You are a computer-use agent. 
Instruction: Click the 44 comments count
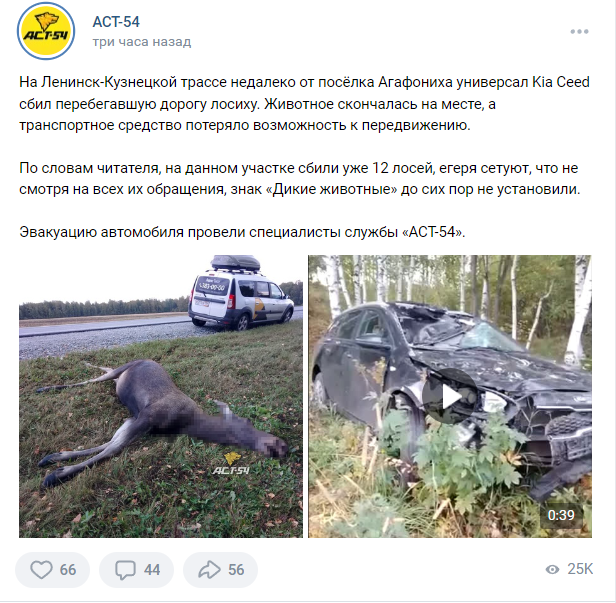point(152,570)
